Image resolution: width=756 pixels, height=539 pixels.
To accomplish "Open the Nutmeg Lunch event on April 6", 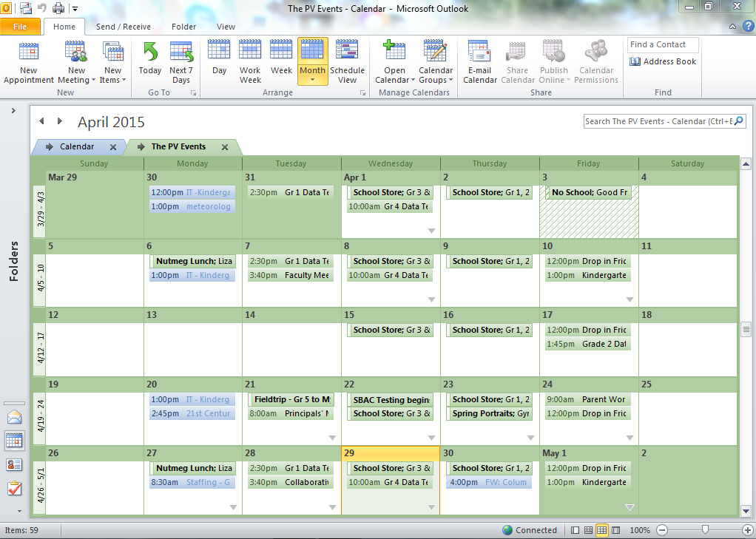I will [192, 261].
